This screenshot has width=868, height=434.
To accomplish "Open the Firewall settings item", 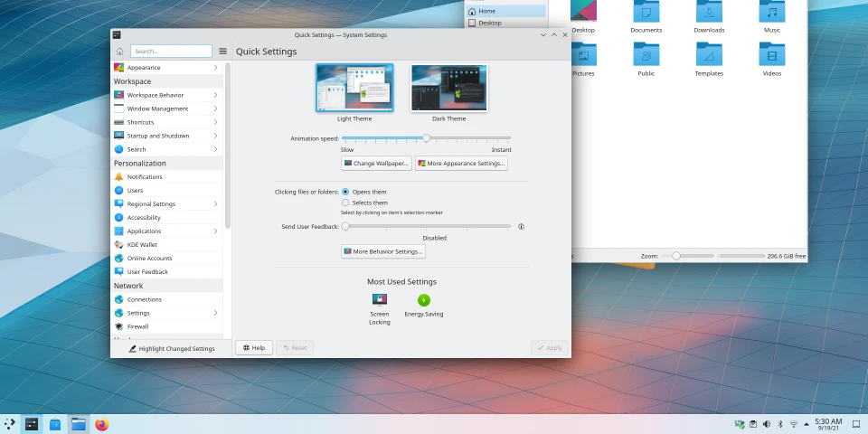I will (137, 326).
